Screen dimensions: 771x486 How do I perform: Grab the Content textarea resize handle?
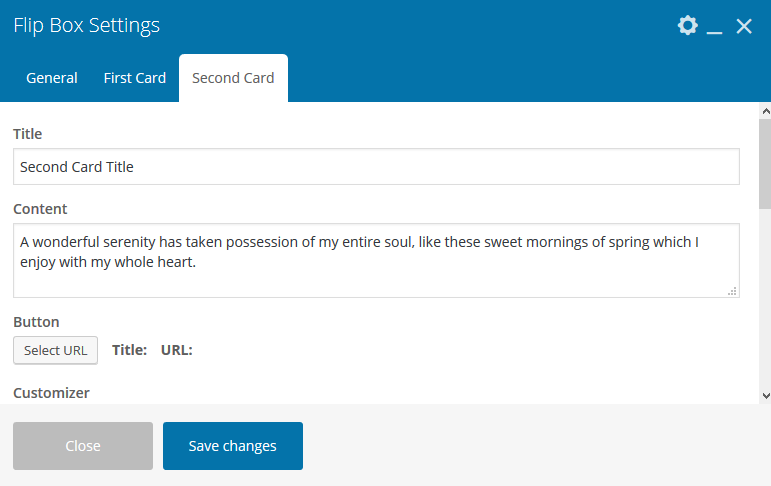(x=732, y=291)
